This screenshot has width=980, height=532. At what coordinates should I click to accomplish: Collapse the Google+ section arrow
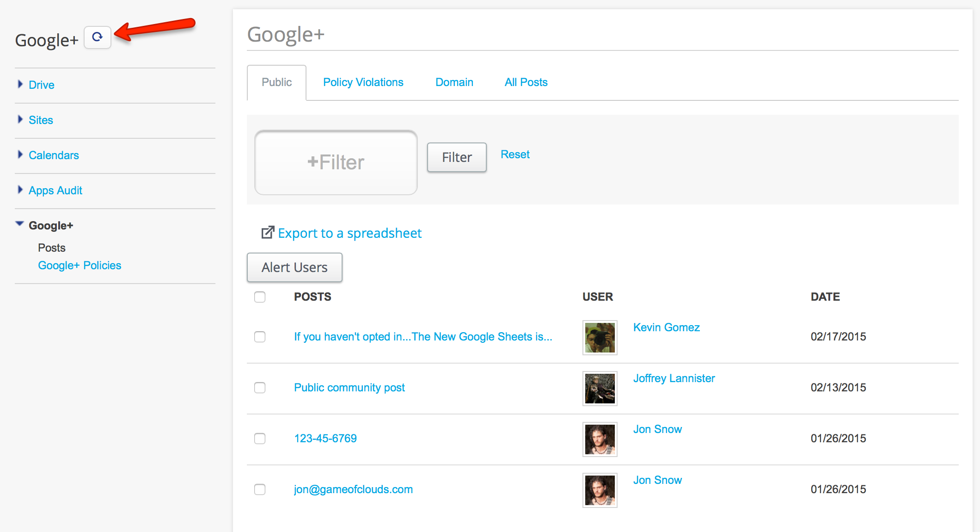pos(19,224)
